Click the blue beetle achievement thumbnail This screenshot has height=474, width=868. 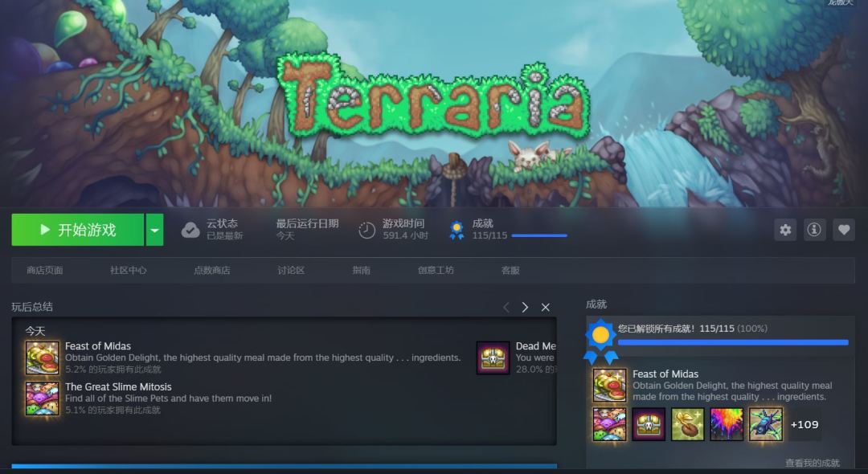(x=766, y=424)
